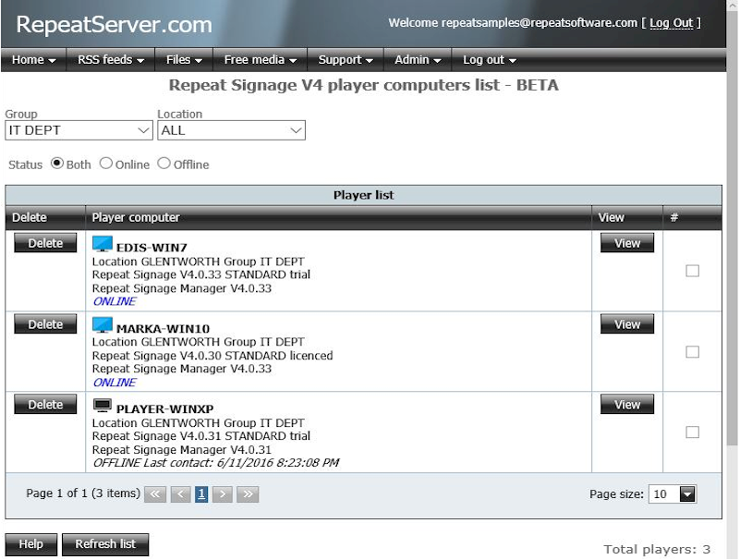Screen dimensions: 740x560
Task: Click the Help button
Action: [x=31, y=544]
